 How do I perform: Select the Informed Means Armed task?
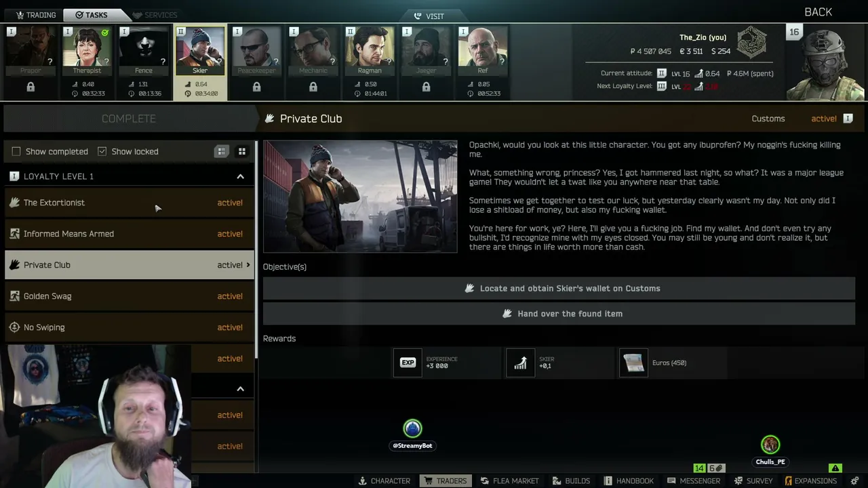tap(129, 234)
